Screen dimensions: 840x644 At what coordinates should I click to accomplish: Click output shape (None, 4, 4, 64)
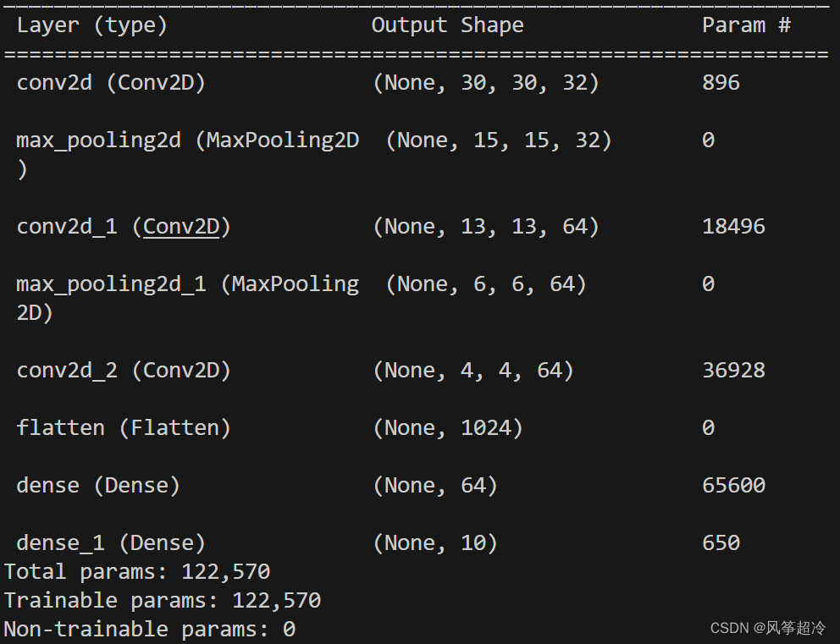point(473,371)
